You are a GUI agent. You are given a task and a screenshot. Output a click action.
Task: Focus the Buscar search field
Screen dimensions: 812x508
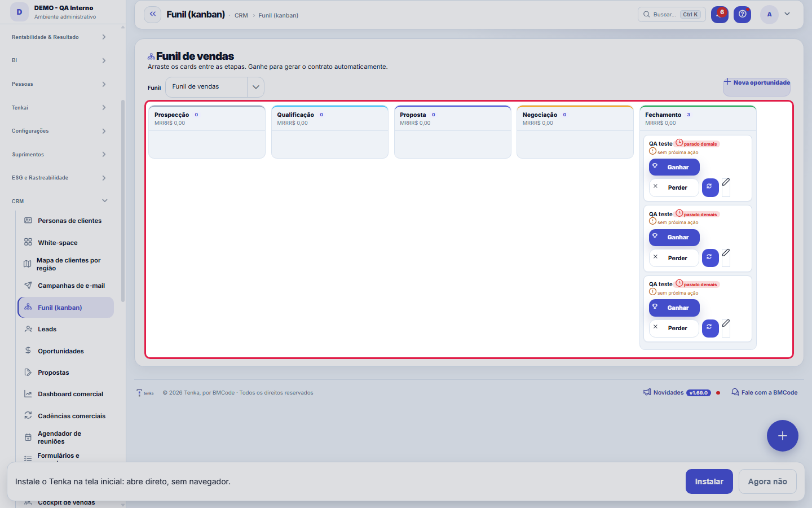(x=672, y=14)
